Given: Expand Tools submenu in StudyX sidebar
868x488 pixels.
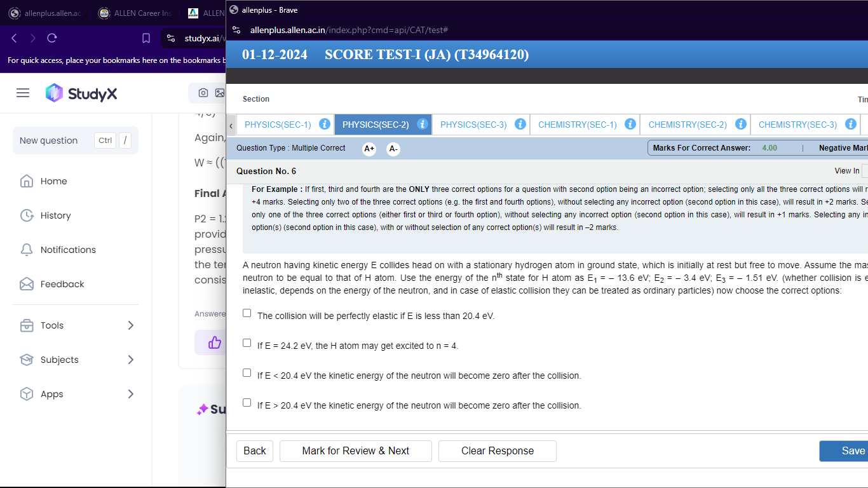Looking at the screenshot, I should [131, 325].
